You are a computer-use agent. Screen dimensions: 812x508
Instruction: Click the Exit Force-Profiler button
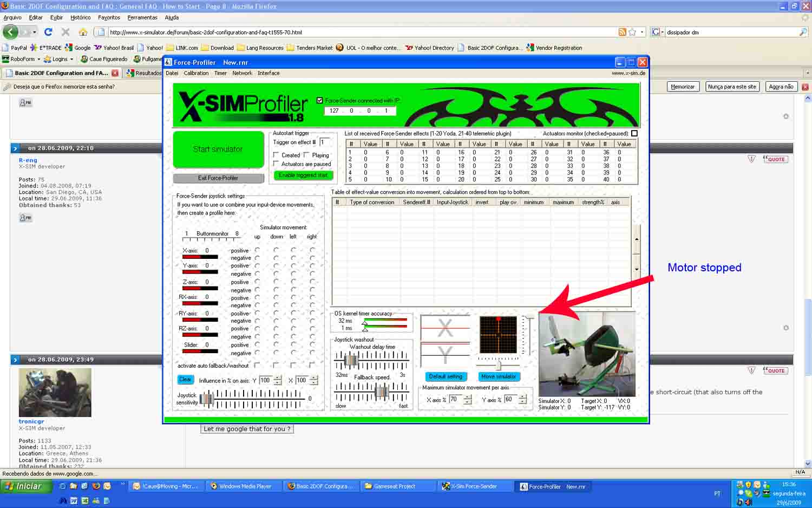coord(218,178)
